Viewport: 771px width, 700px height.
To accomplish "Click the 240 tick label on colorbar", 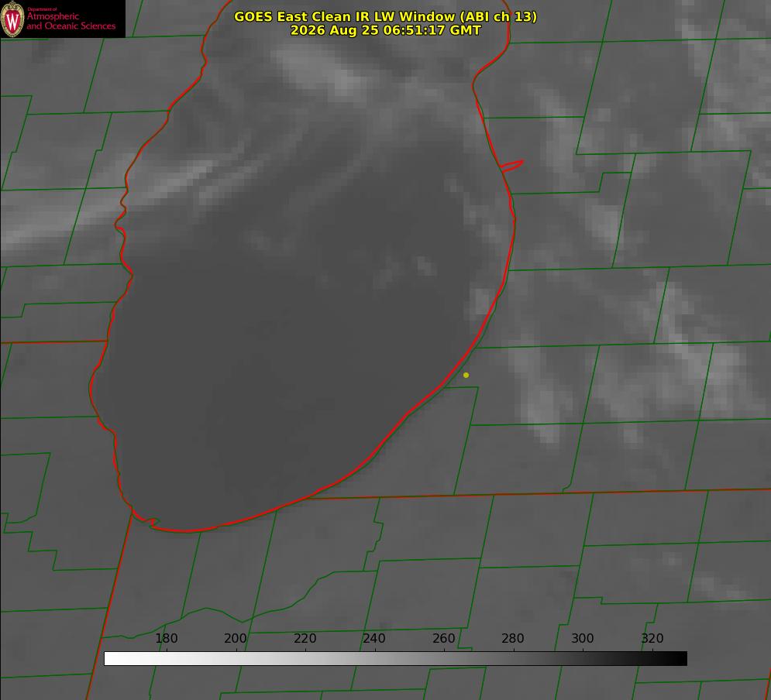I will point(374,638).
